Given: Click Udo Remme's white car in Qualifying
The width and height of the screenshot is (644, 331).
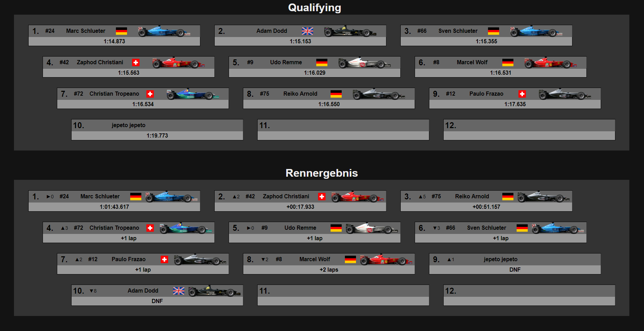Looking at the screenshot, I should tap(364, 63).
